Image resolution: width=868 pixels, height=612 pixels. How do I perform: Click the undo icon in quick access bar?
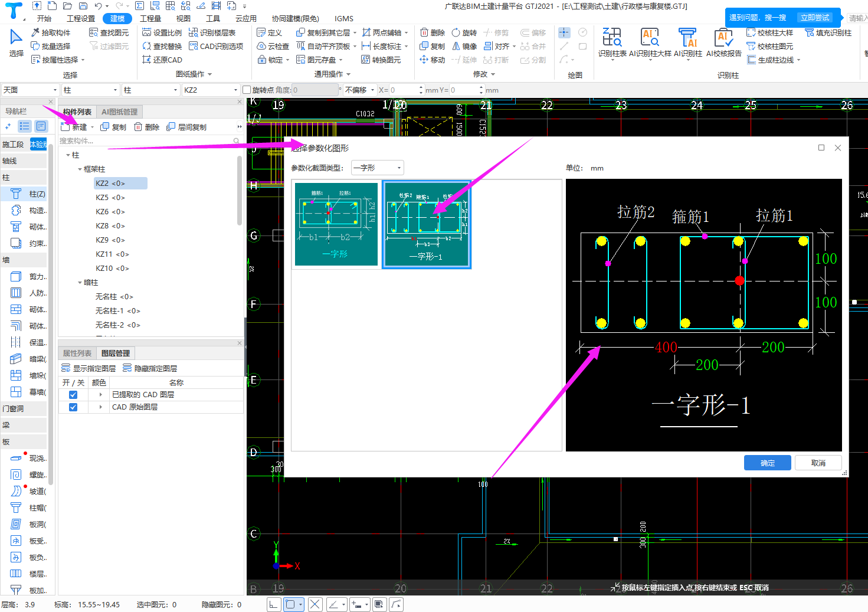[98, 6]
